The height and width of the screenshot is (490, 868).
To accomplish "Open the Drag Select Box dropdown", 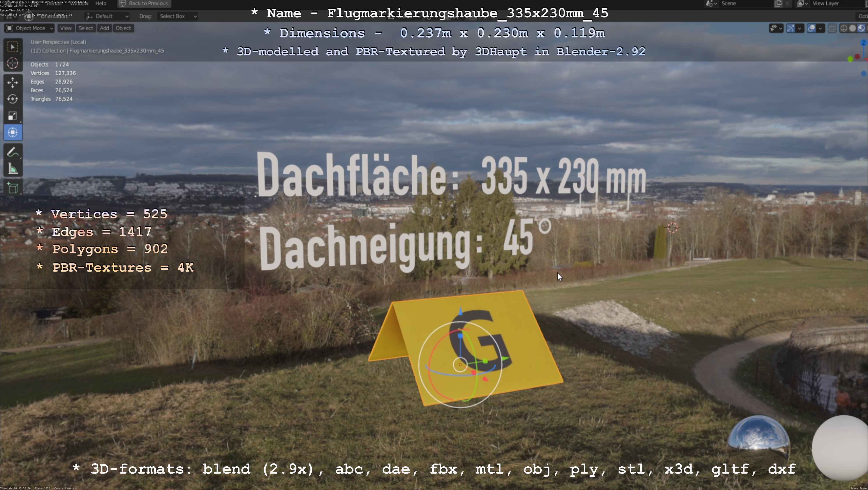I will tap(177, 16).
